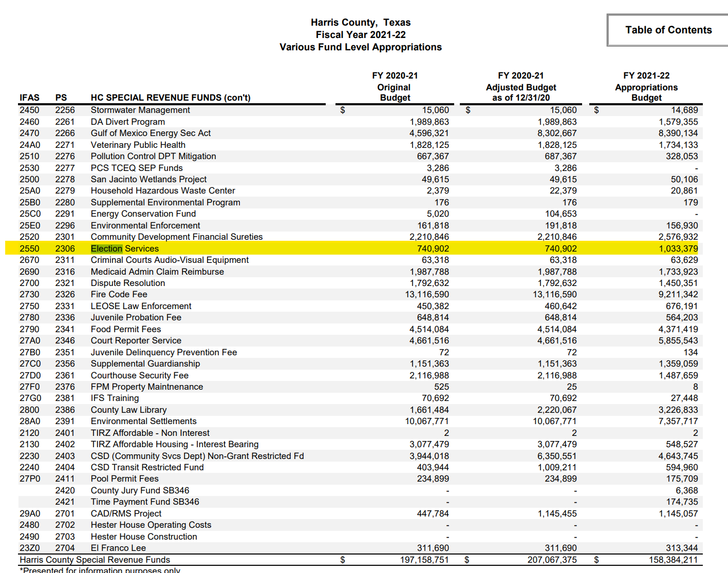Select Various Fund Level Appropriations title
This screenshot has width=728, height=573.
pyautogui.click(x=361, y=47)
